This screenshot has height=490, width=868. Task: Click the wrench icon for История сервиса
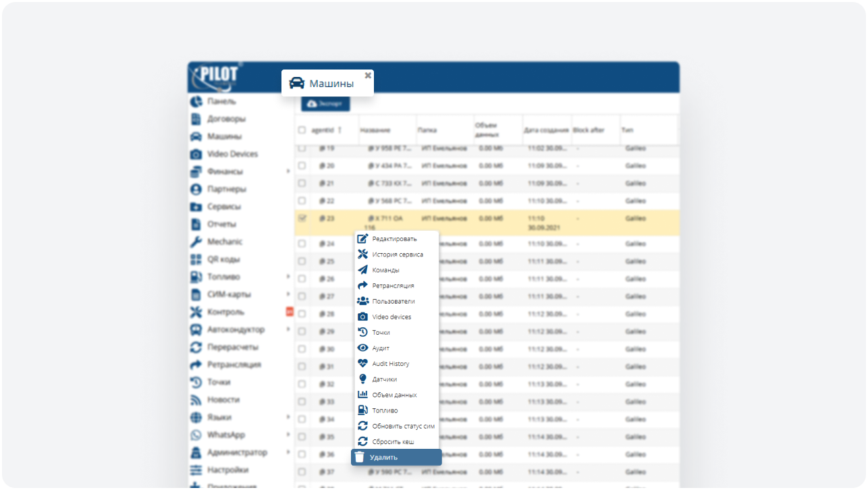coord(362,254)
